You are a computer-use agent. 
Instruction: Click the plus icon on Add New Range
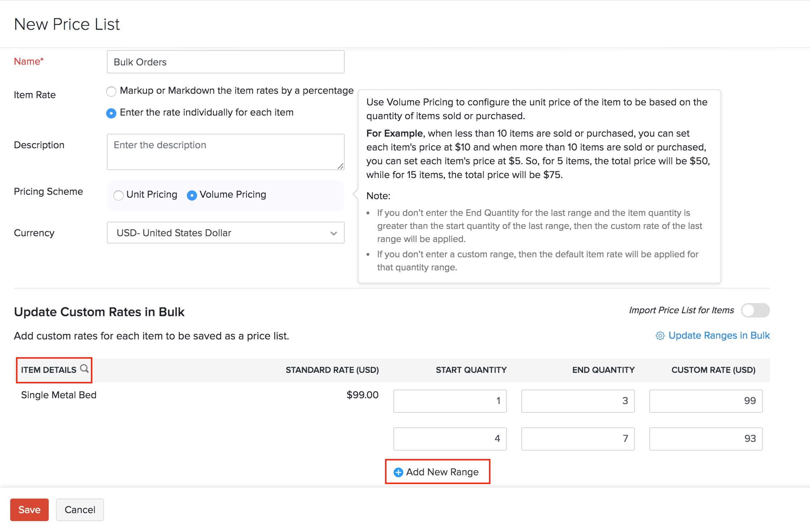pyautogui.click(x=398, y=472)
